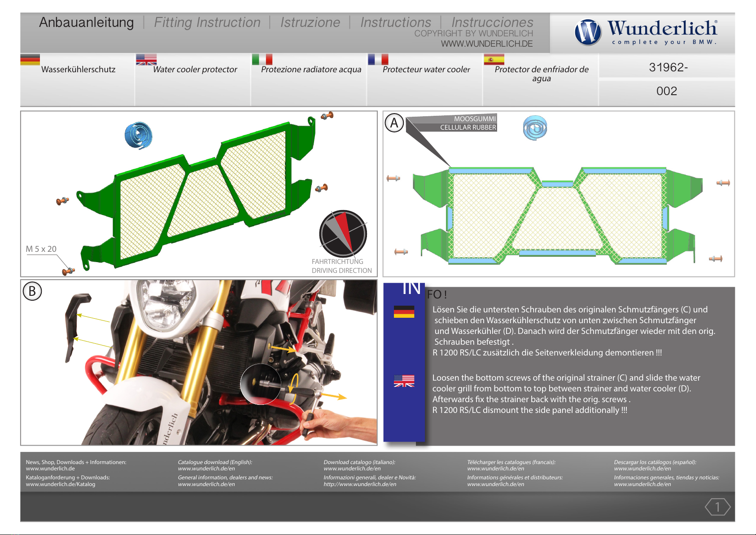Select the Spanish flag above Protector de enfriador
The height and width of the screenshot is (535, 756).
click(494, 60)
